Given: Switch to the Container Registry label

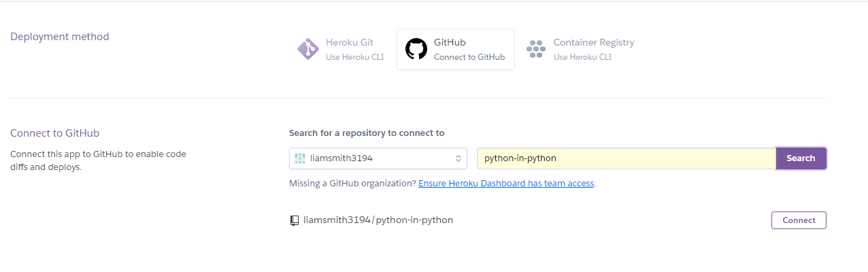Looking at the screenshot, I should coord(594,42).
